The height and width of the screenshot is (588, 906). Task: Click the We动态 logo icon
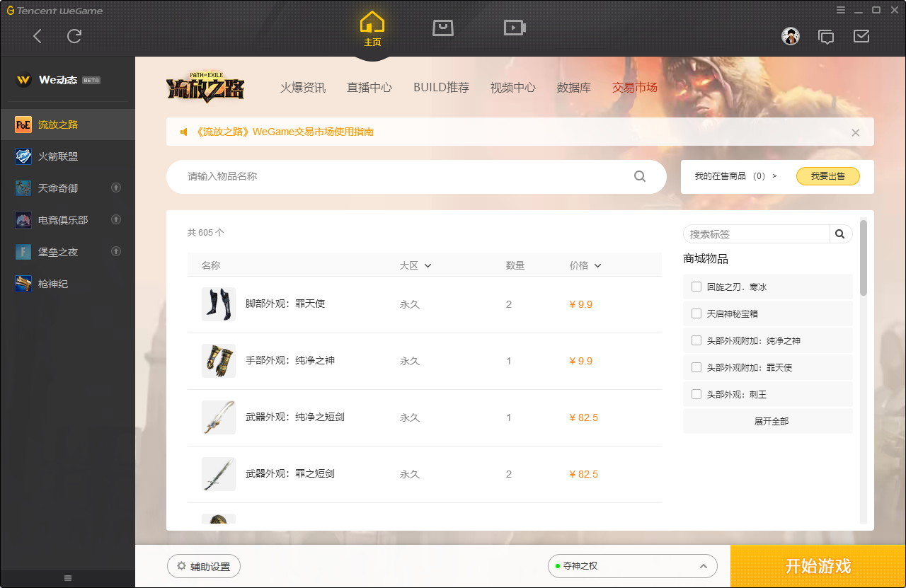click(23, 80)
